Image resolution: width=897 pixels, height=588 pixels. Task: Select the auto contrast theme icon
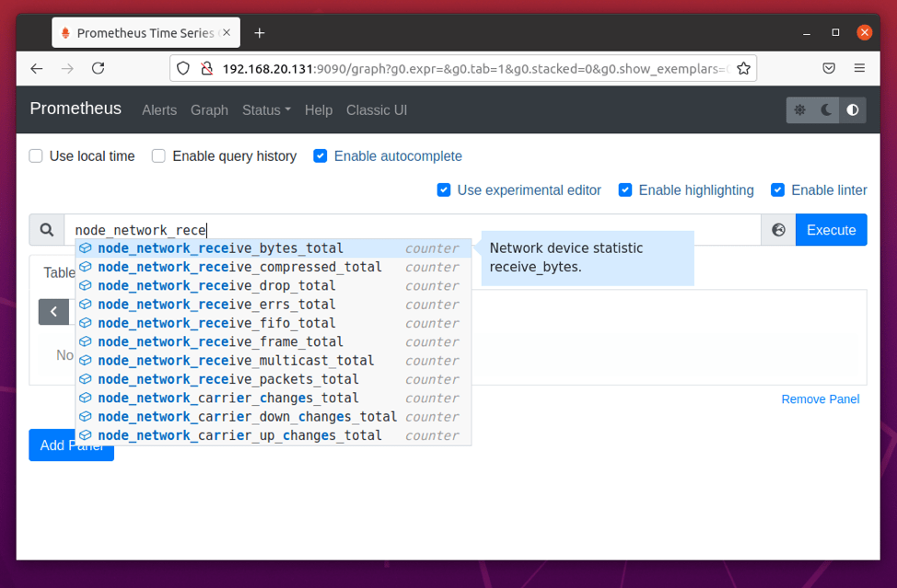pyautogui.click(x=853, y=110)
